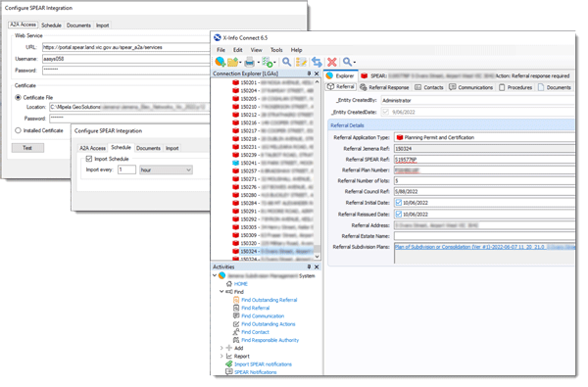This screenshot has height=387, width=588.
Task: Click the printer icon in the toolbar
Action: pyautogui.click(x=249, y=62)
